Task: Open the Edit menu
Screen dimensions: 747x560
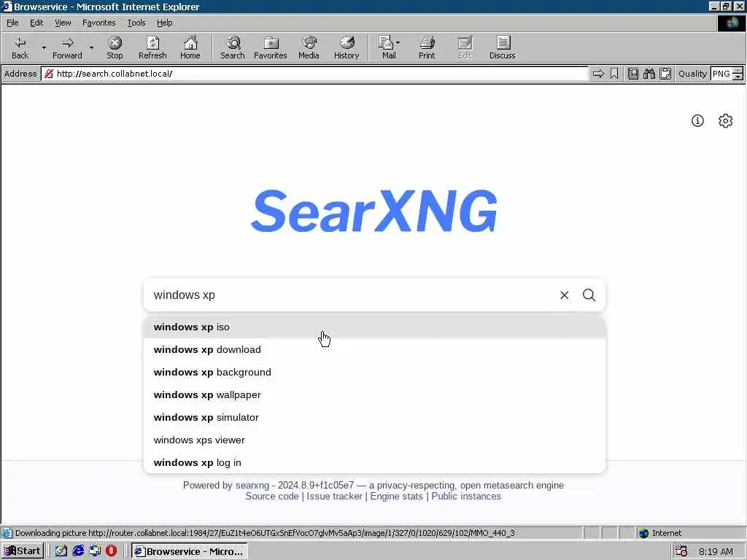Action: [36, 23]
